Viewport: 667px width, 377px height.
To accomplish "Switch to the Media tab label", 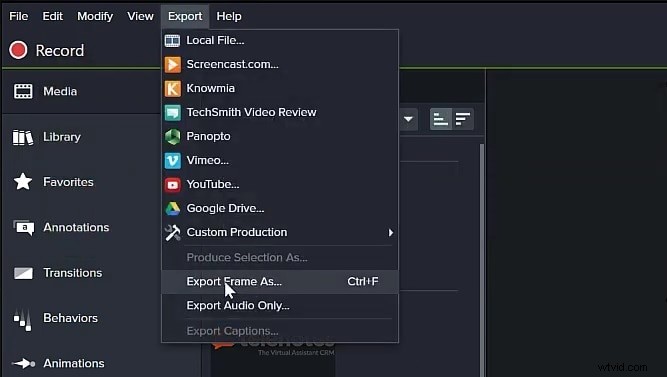I will tap(60, 91).
